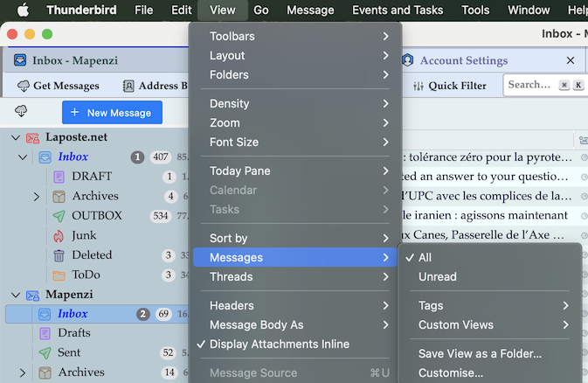The image size is (588, 383).
Task: Click the Get Messages cloud icon
Action: pos(24,86)
